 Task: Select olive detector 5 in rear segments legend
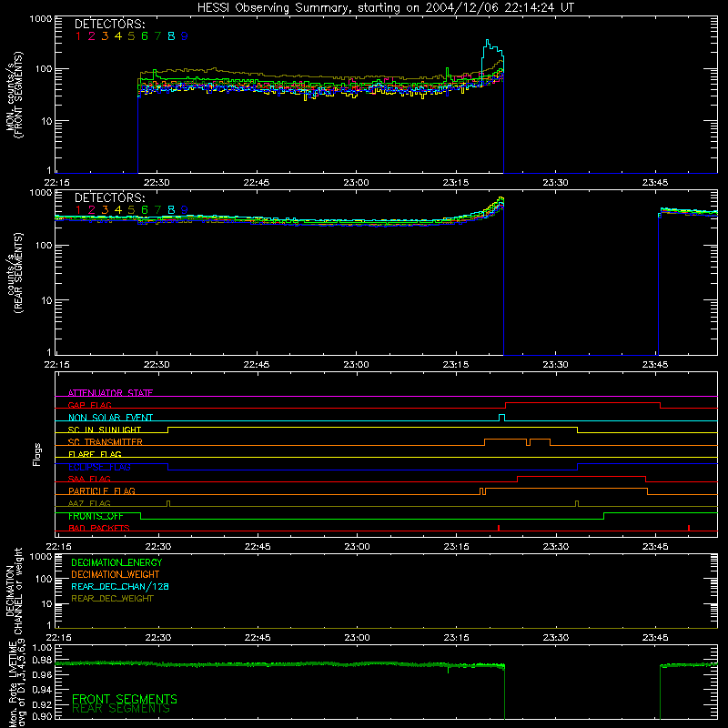131,210
